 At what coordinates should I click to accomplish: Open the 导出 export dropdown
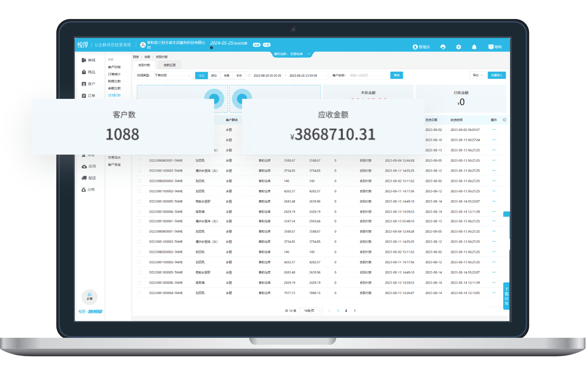coord(478,75)
